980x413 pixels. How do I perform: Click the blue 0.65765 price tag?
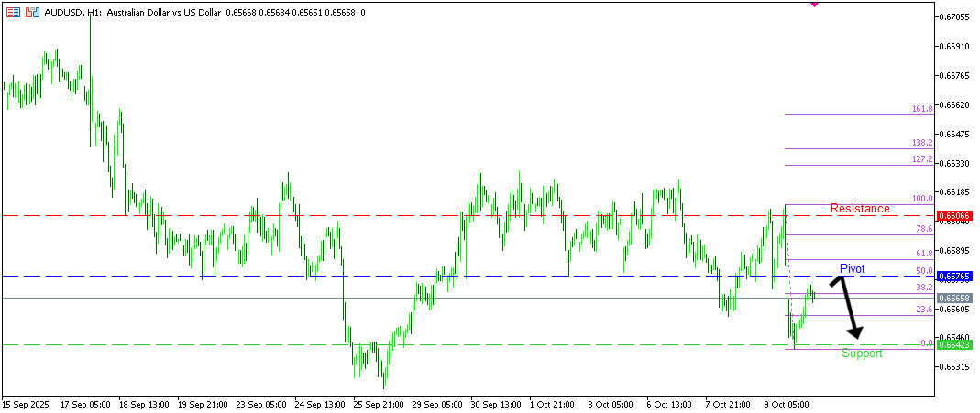[954, 276]
